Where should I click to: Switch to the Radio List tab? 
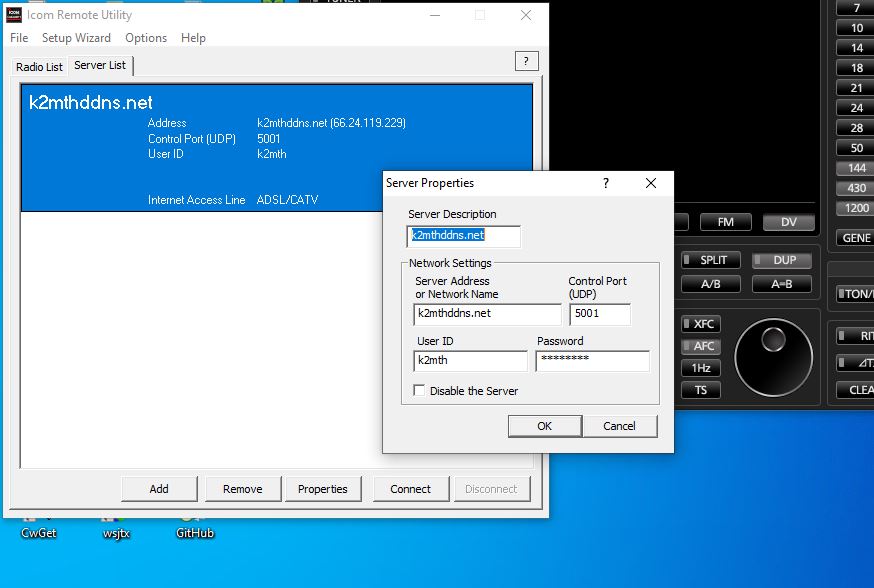point(39,67)
